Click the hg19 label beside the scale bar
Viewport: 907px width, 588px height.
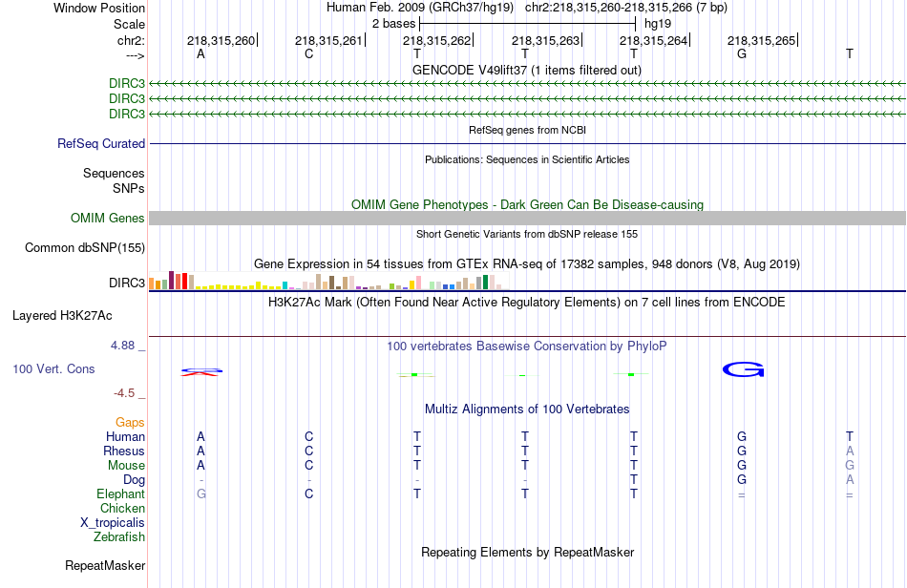pyautogui.click(x=658, y=24)
